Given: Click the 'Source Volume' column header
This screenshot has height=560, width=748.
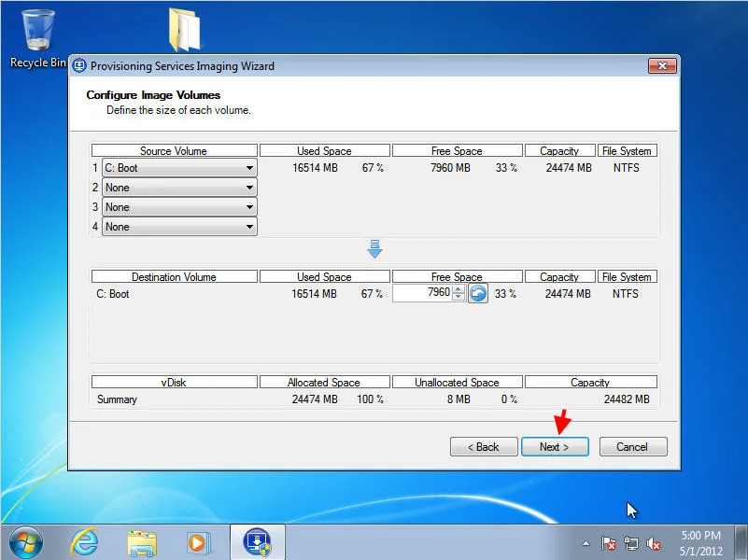Looking at the screenshot, I should tap(174, 150).
